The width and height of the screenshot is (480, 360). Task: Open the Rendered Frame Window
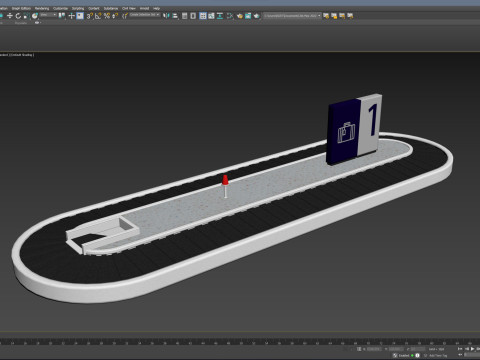248,16
